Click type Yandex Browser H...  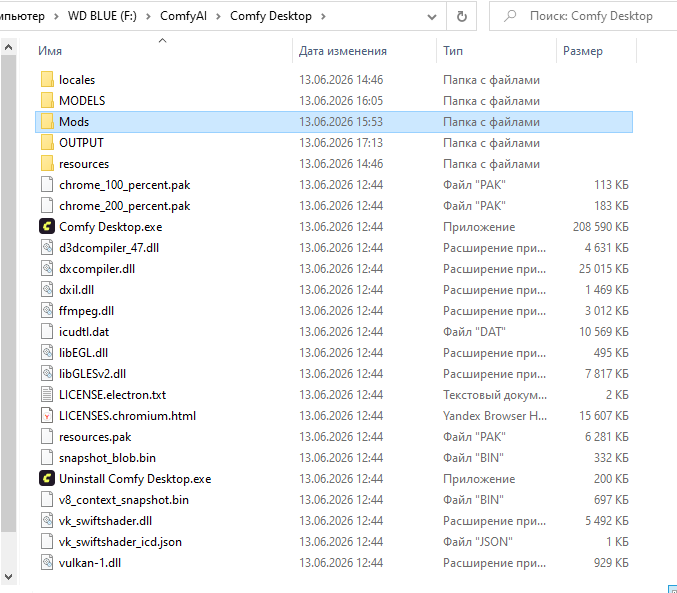click(495, 415)
